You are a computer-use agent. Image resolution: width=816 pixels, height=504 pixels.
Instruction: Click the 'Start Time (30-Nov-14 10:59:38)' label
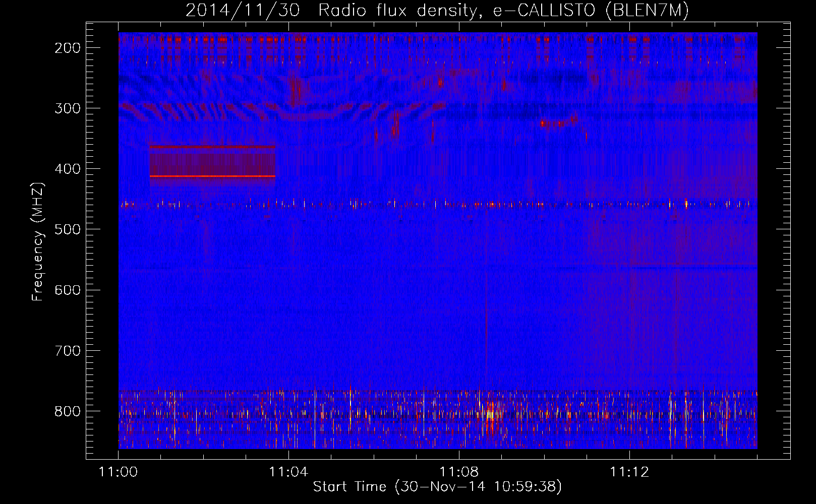(x=437, y=487)
